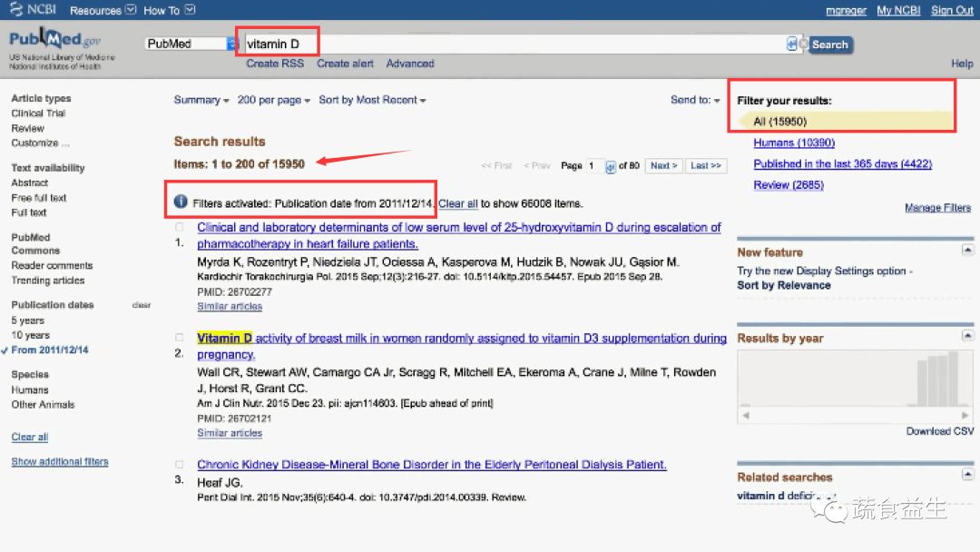This screenshot has width=980, height=552.
Task: Open Similar articles for PMID 26702121
Action: 230,433
